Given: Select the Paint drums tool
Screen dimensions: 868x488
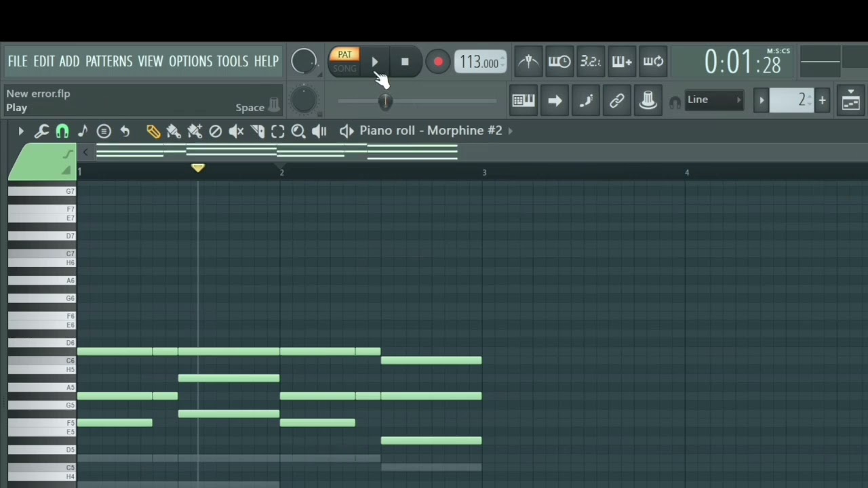Looking at the screenshot, I should 195,131.
